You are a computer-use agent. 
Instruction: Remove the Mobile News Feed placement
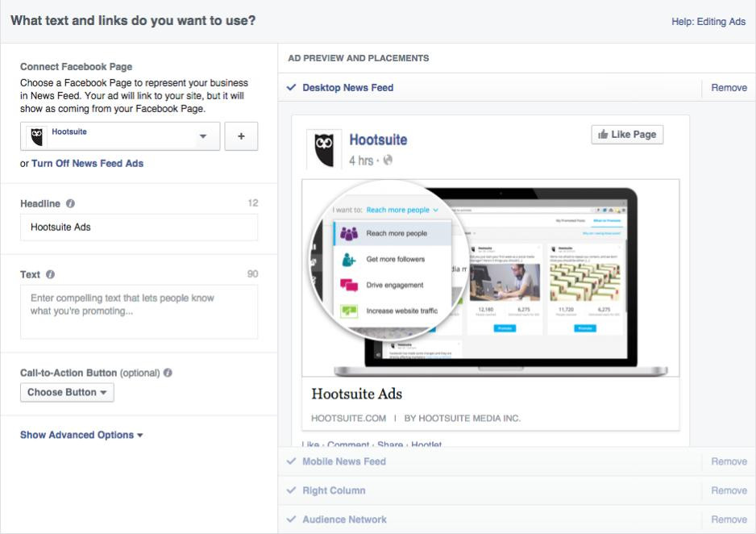729,461
